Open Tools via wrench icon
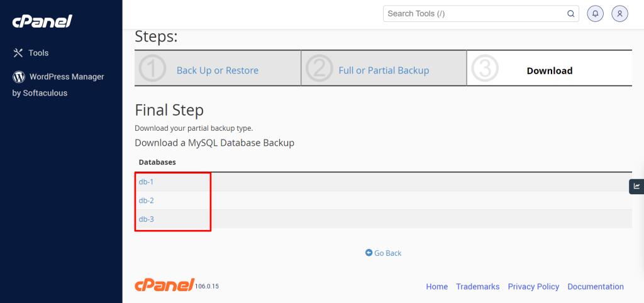Viewport: 644px width, 303px height. pos(18,53)
